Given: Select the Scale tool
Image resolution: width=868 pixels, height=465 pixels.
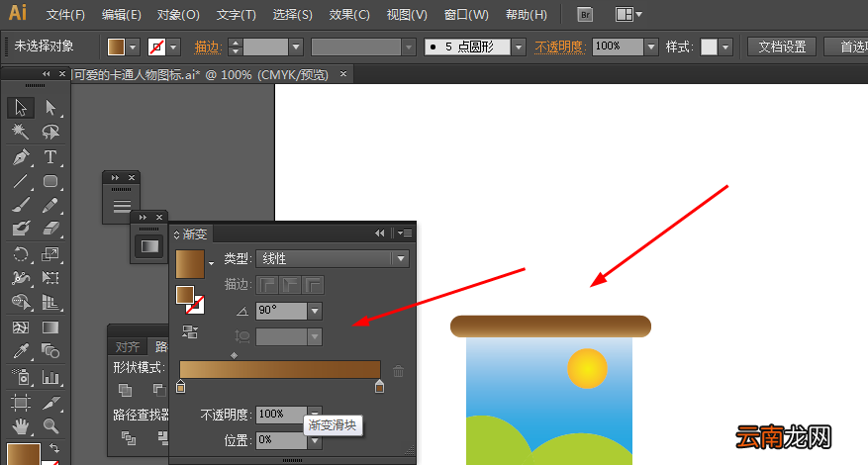Looking at the screenshot, I should point(50,254).
